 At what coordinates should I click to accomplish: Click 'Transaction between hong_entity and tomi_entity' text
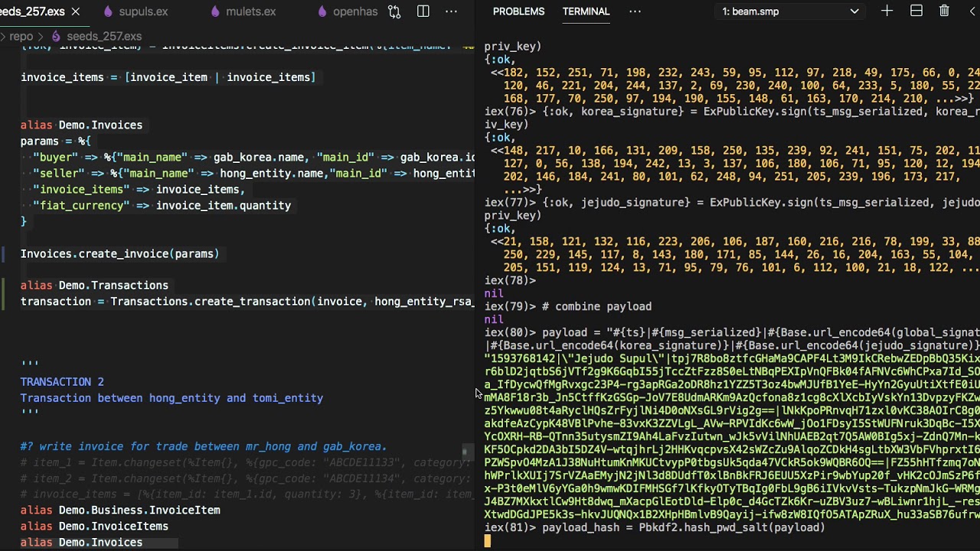click(171, 398)
